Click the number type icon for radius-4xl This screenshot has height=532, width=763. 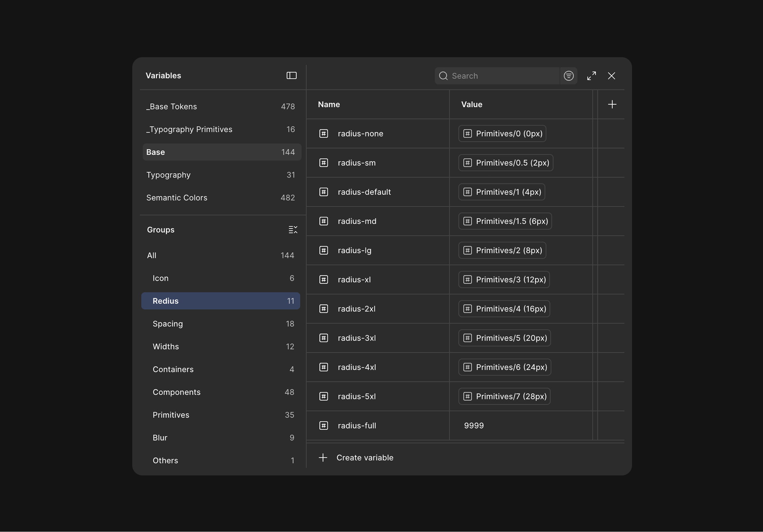[324, 367]
